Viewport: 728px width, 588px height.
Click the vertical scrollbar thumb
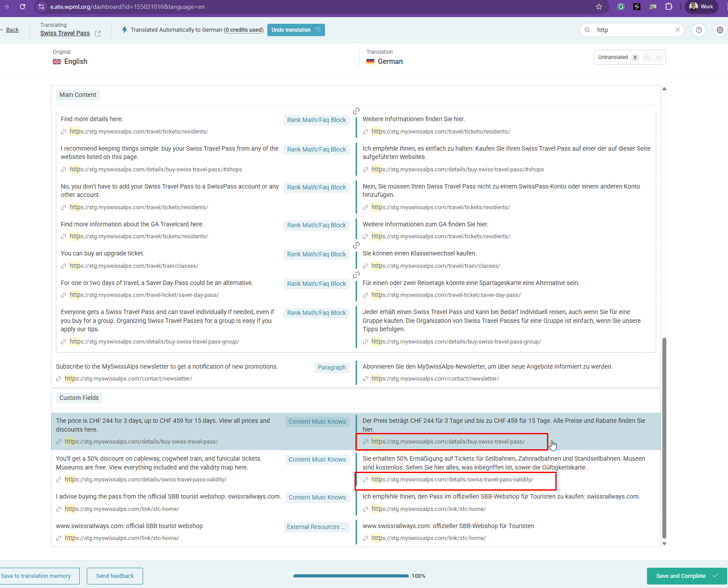point(664,438)
